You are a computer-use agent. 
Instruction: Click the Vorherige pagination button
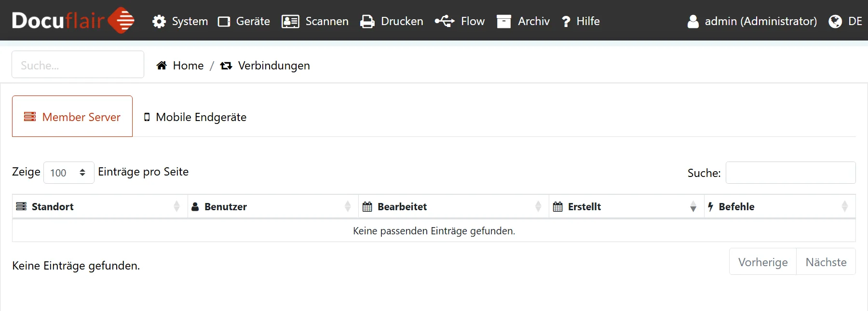point(762,262)
